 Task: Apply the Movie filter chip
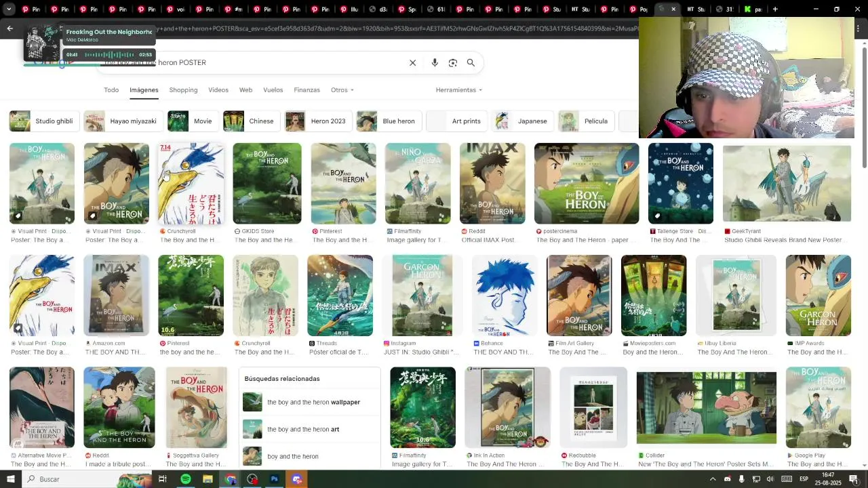(193, 121)
